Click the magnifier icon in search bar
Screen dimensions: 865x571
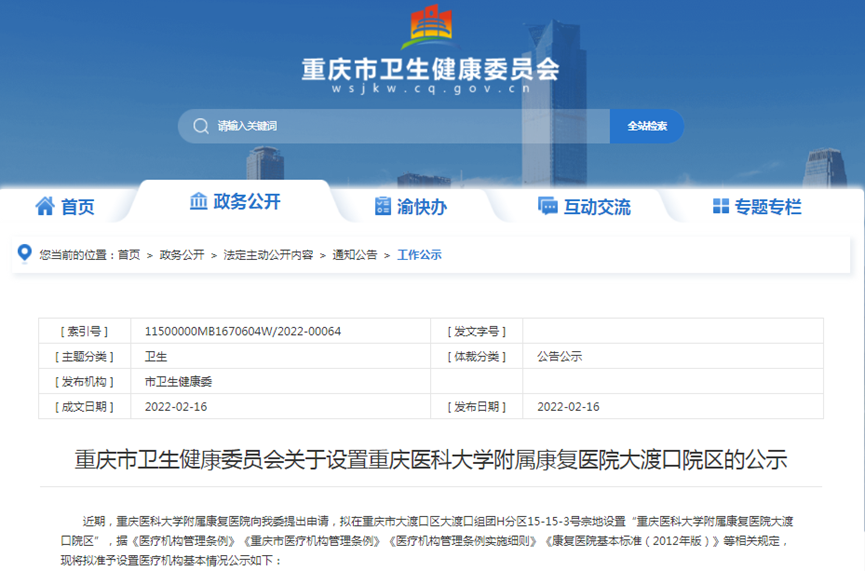click(x=201, y=126)
